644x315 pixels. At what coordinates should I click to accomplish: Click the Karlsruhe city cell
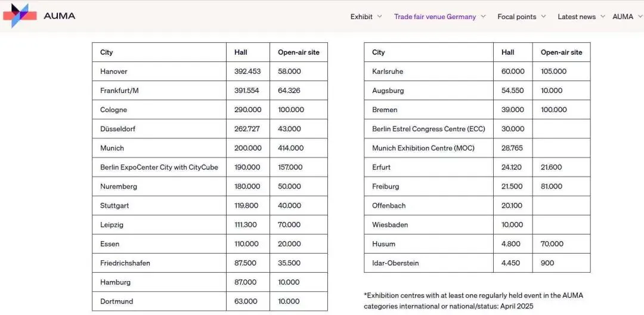(428, 72)
